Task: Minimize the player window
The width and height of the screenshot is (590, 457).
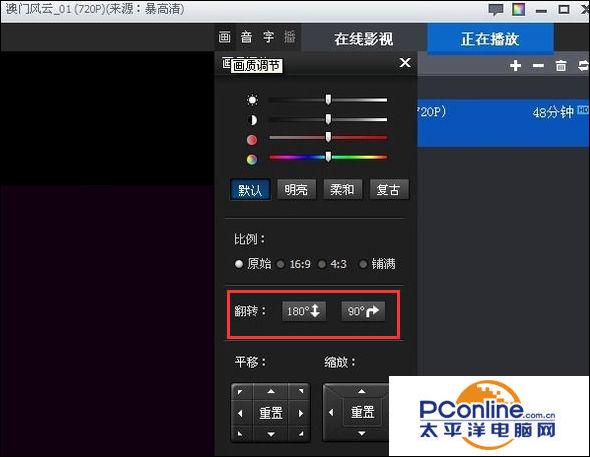Action: [541, 11]
